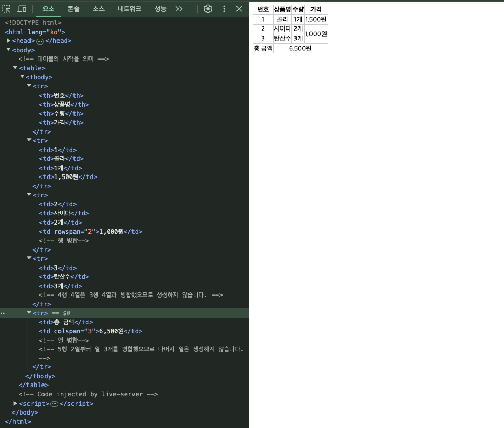504x428 pixels.
Task: Click the 사이다 cell in rendered table
Action: pyautogui.click(x=282, y=29)
